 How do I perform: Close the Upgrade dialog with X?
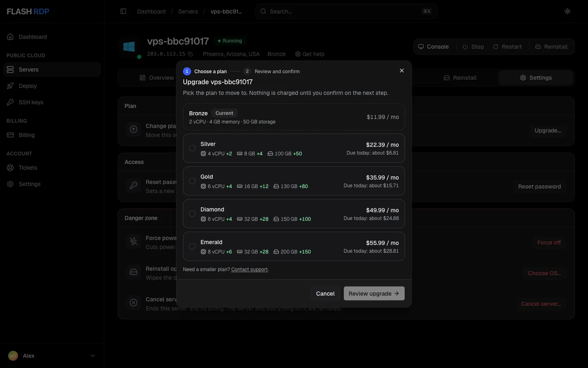(x=402, y=71)
